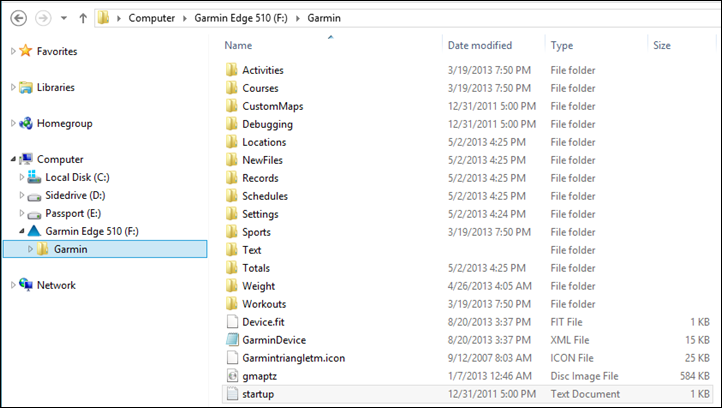Go back with the Back arrow button
The width and height of the screenshot is (722, 408).
click(x=18, y=18)
